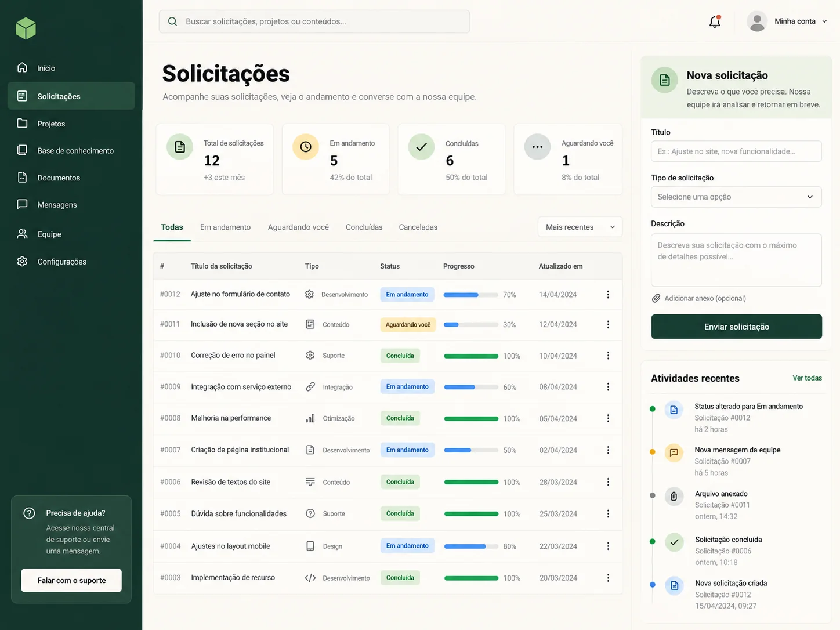Go to the Equipe page
This screenshot has width=840, height=630.
(71, 234)
